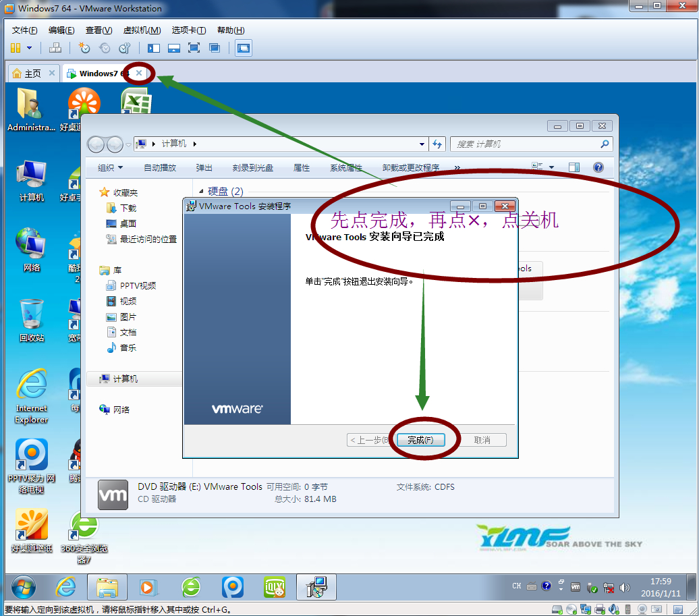699x616 pixels.
Task: Select 图片 library
Action: pyautogui.click(x=121, y=317)
